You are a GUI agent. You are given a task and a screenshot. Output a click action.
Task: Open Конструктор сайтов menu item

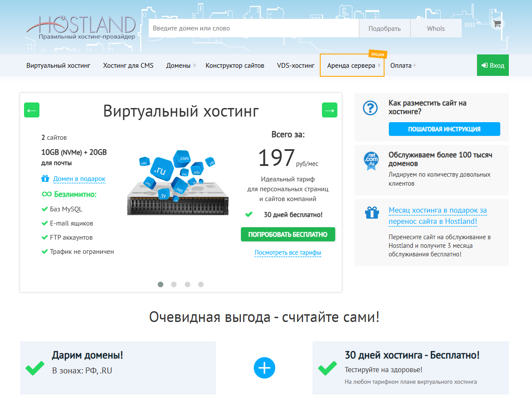[x=235, y=66]
